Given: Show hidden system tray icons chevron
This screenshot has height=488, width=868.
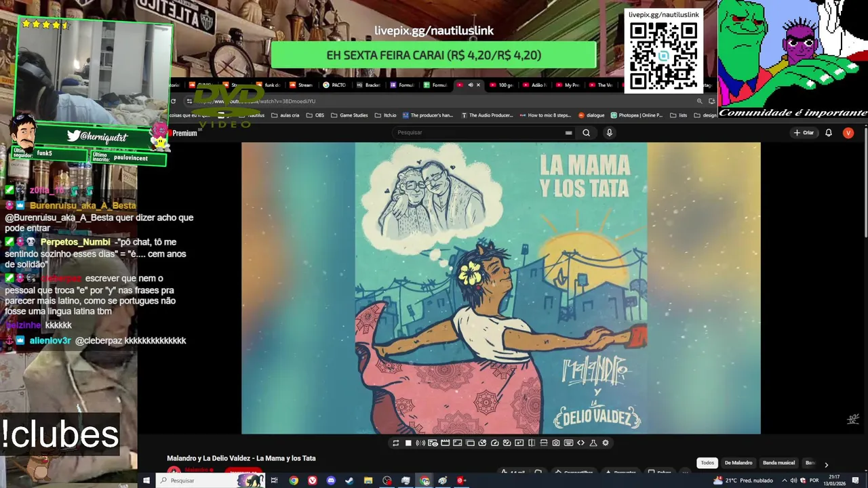Looking at the screenshot, I should [785, 481].
